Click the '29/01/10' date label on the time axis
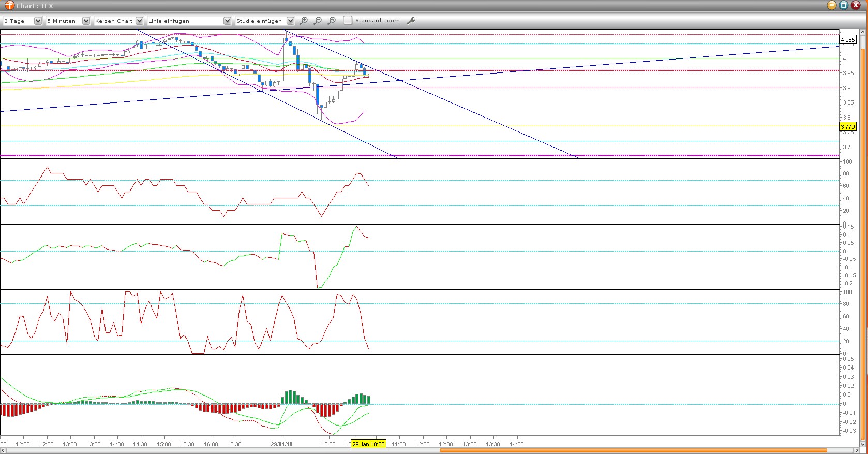868x454 pixels. point(281,444)
